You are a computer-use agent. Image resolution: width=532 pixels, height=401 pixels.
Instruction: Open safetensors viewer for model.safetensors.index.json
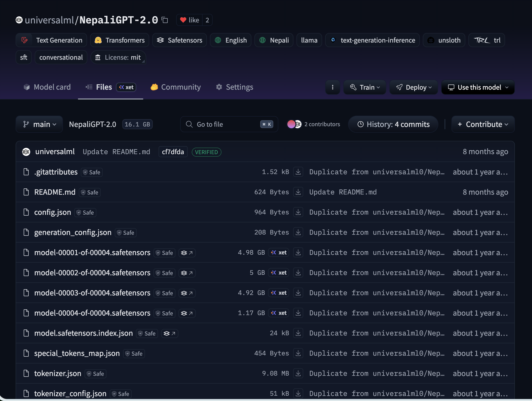(x=169, y=333)
